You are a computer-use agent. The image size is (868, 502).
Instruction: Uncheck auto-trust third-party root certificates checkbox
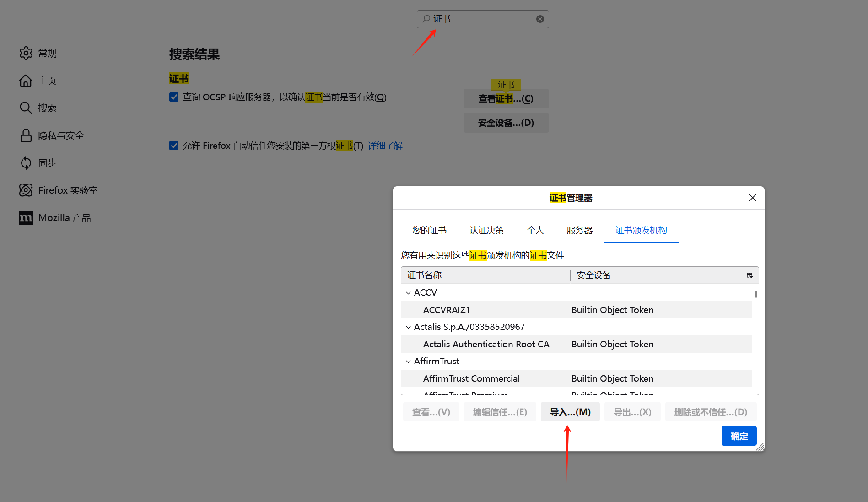point(174,146)
